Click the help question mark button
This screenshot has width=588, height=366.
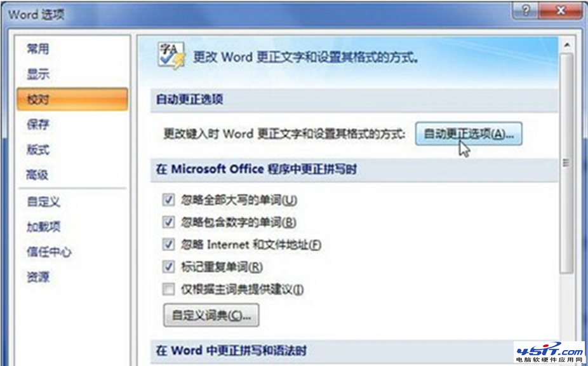[x=525, y=11]
